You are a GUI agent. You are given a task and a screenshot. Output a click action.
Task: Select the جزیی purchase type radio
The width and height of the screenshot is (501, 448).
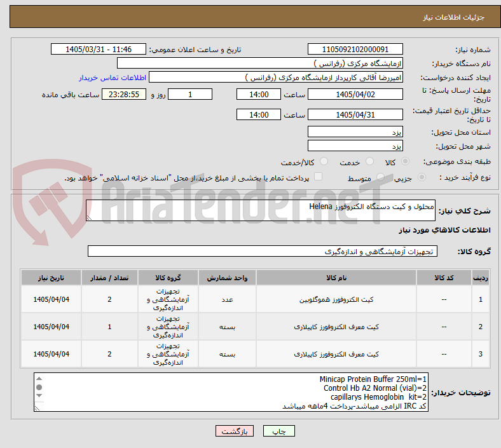pos(422,177)
